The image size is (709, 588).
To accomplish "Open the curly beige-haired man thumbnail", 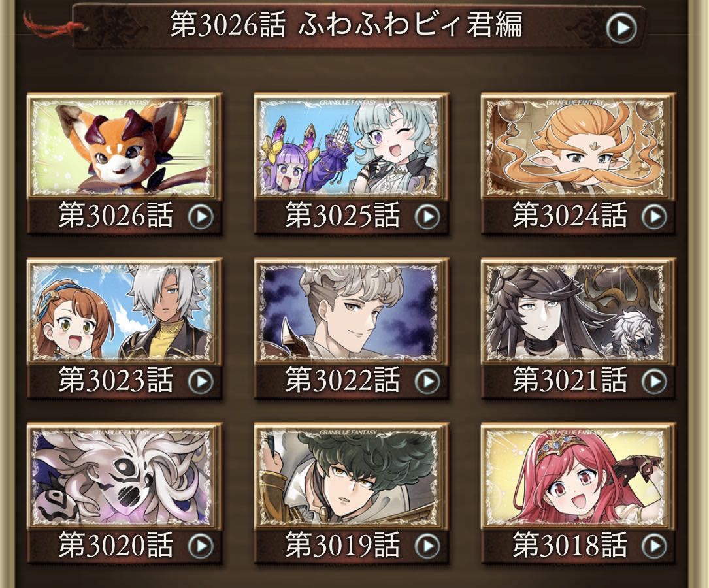I will coord(348,312).
